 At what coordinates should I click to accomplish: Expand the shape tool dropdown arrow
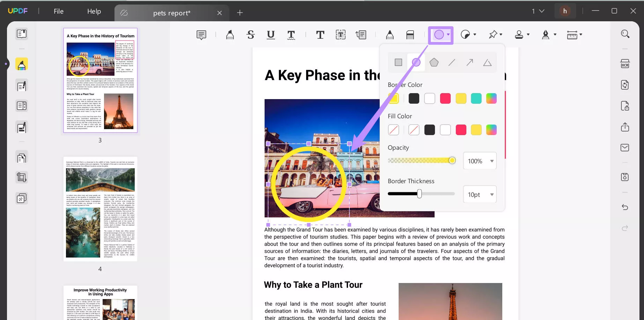click(448, 35)
